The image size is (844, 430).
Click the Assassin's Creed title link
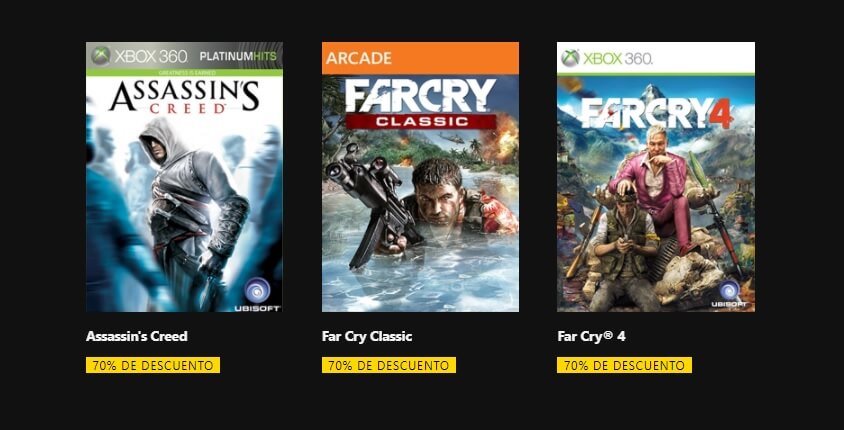click(137, 336)
